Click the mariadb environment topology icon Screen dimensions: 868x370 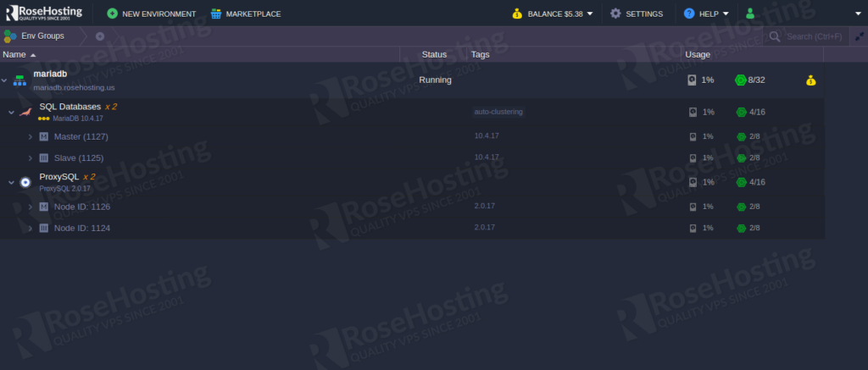pyautogui.click(x=19, y=80)
